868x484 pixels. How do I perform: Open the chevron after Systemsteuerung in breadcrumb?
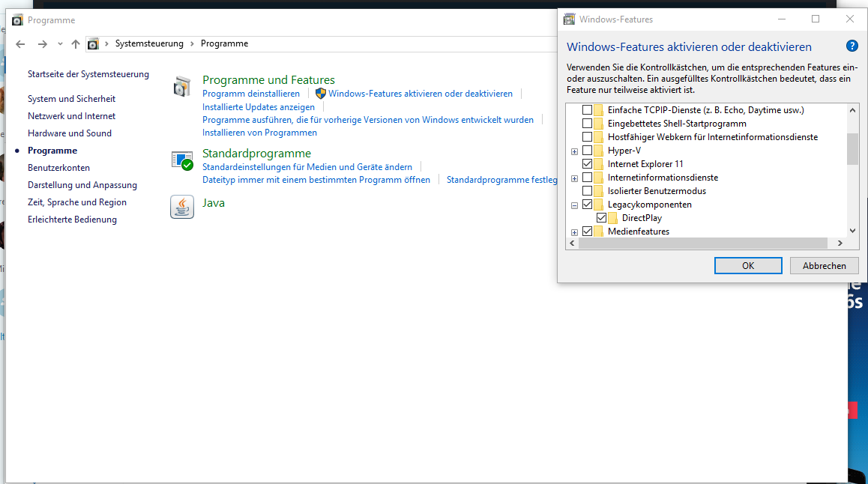(x=192, y=43)
